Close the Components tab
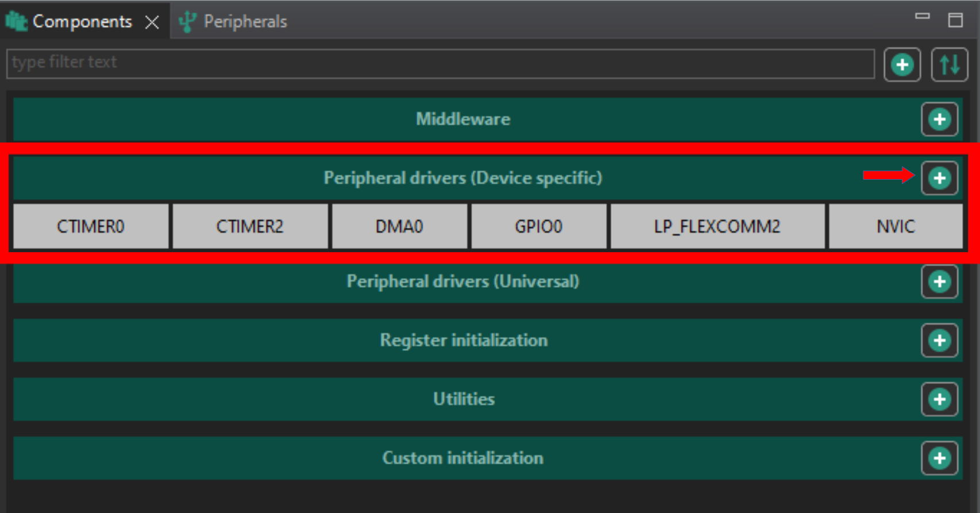 point(152,22)
